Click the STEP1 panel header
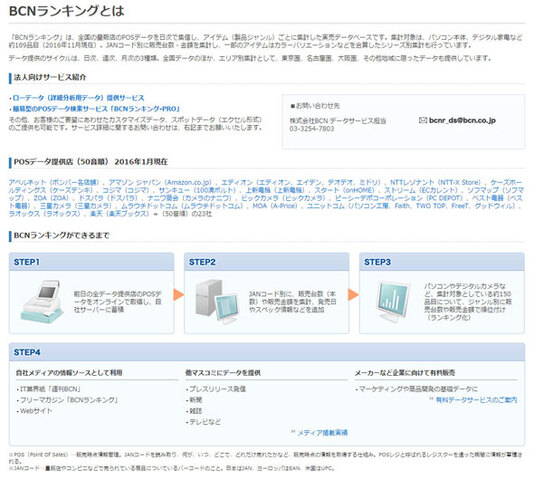Screen dimensions: 534x480 (x=92, y=262)
